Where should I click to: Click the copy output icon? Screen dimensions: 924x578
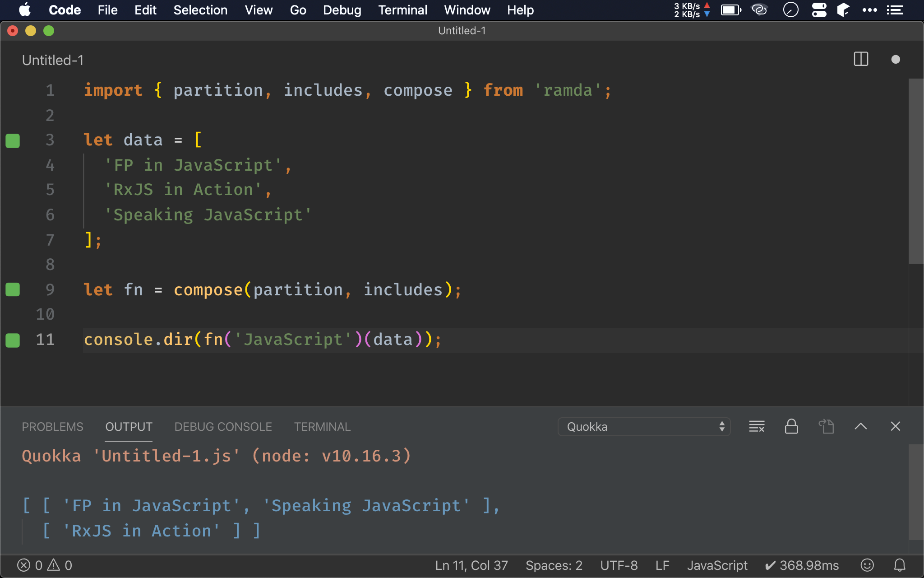(x=827, y=427)
